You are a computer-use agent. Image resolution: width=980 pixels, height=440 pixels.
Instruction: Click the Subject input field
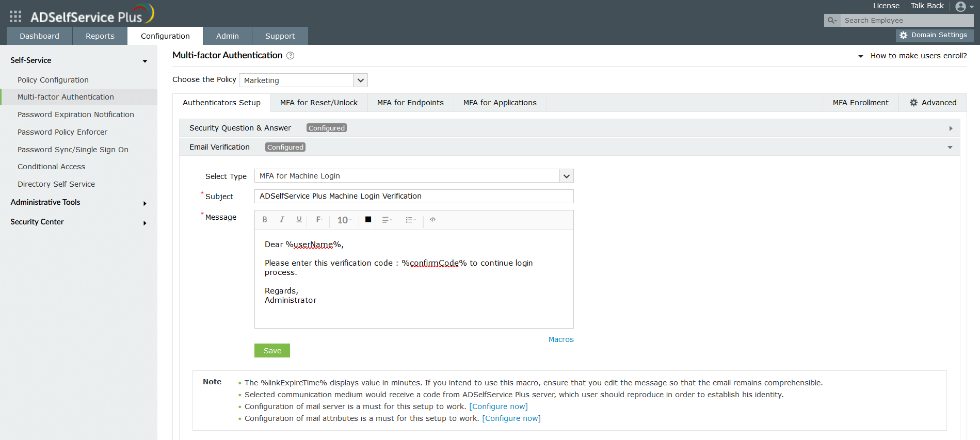click(x=414, y=196)
